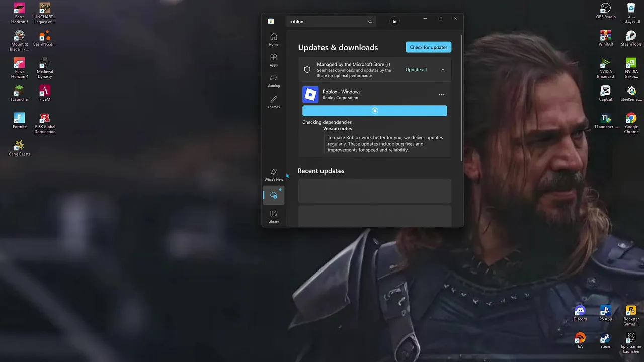Select Forza Horizon 5 desktop icon
This screenshot has height=362, width=644.
point(19,14)
